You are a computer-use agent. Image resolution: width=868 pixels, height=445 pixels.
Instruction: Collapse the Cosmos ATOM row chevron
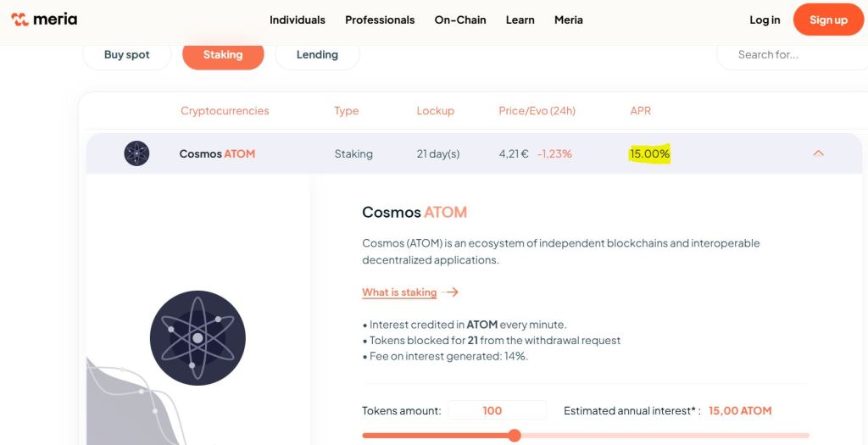pos(818,153)
